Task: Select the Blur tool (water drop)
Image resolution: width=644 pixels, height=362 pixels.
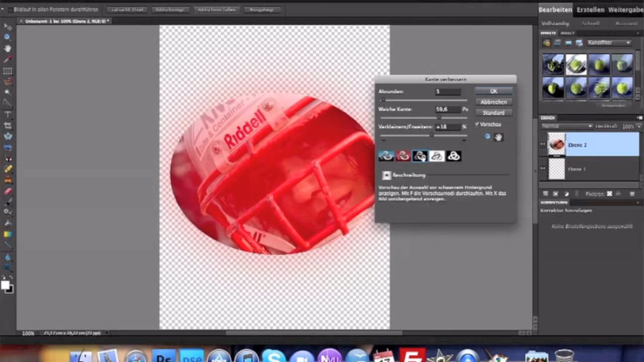Action: click(8, 257)
